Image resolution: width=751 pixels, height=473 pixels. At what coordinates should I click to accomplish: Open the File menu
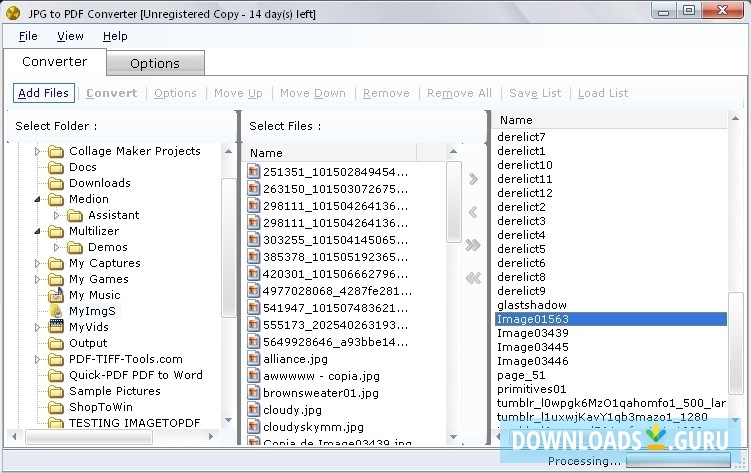[x=28, y=36]
